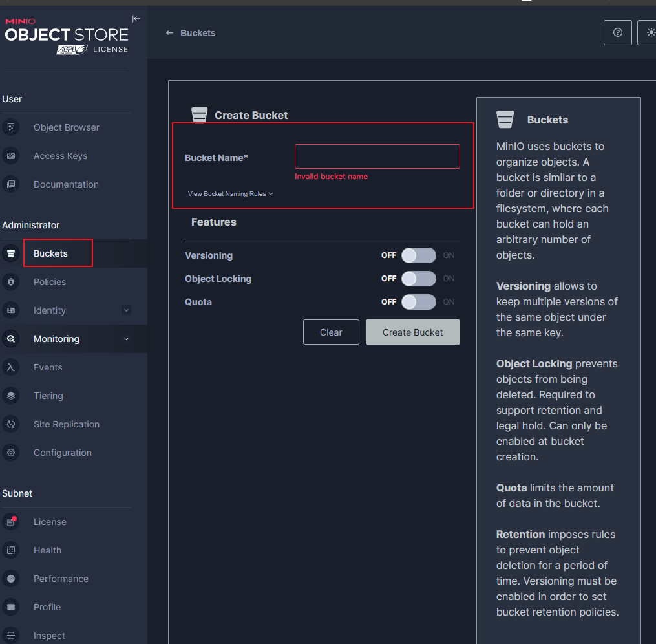Open Site Replication menu item
The width and height of the screenshot is (656, 644).
click(x=67, y=424)
